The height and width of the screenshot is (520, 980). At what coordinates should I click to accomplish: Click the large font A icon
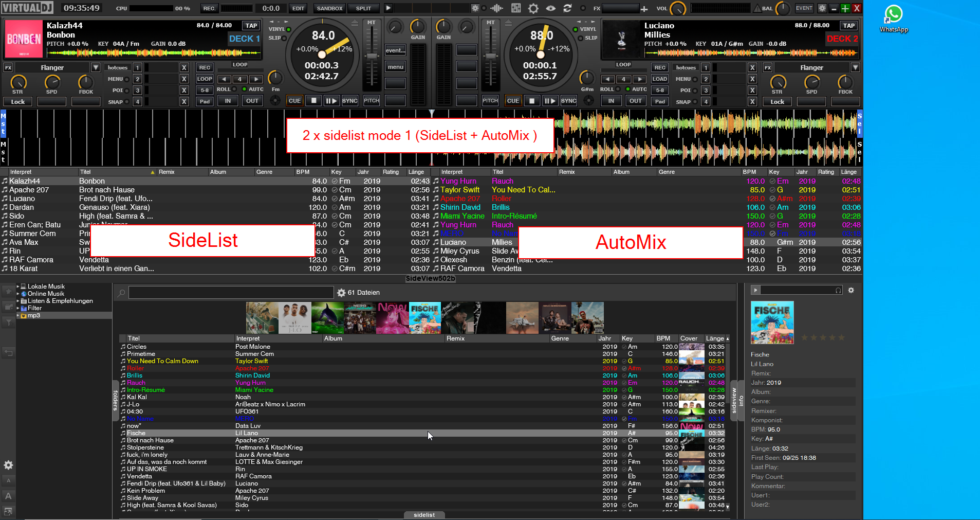pos(8,496)
